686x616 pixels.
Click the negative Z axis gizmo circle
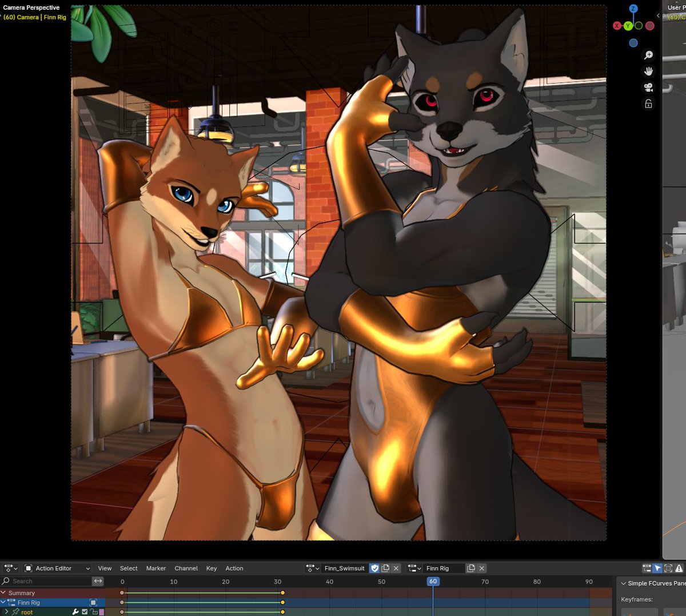pos(633,43)
